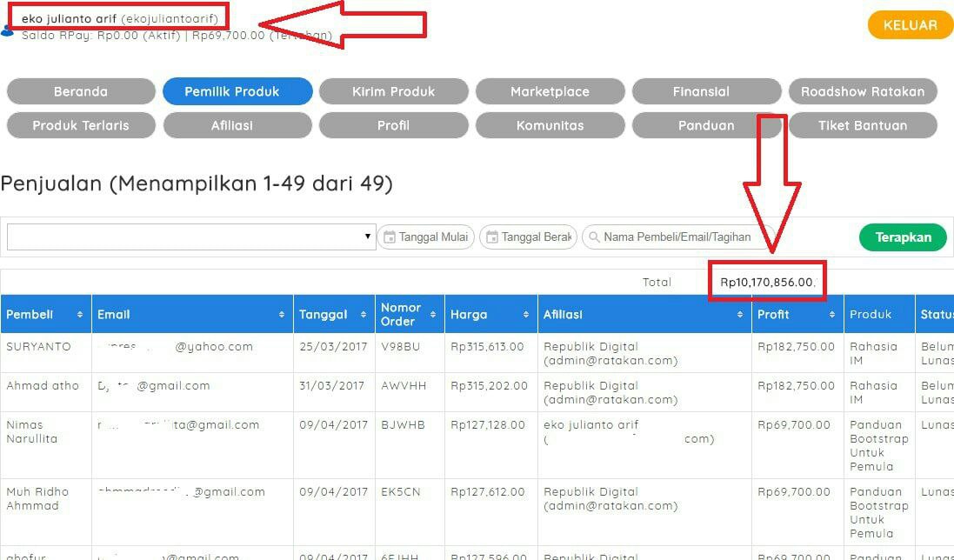
Task: Click calendar icon in Tanggal Mulai field
Action: coord(389,237)
